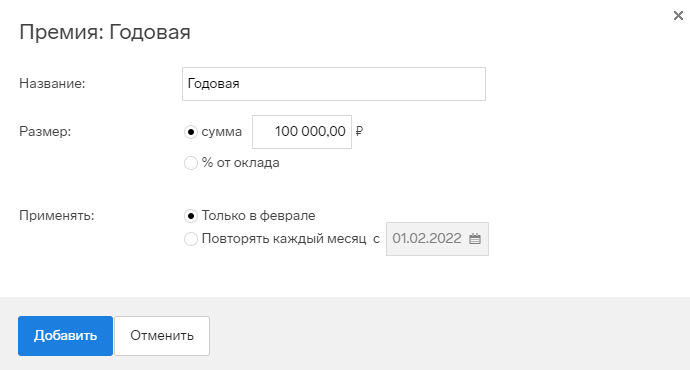
Task: Close the Премия: Годовая dialog
Action: pyautogui.click(x=678, y=16)
